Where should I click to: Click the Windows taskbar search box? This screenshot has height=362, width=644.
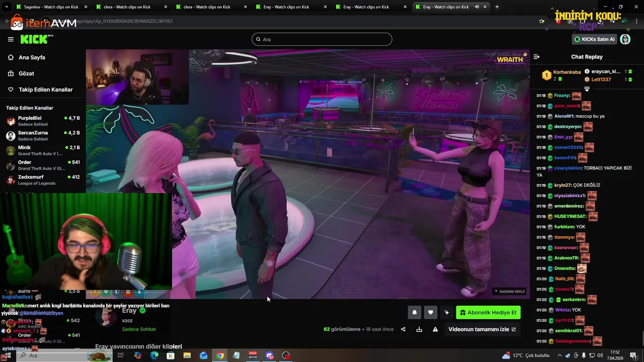(x=64, y=355)
